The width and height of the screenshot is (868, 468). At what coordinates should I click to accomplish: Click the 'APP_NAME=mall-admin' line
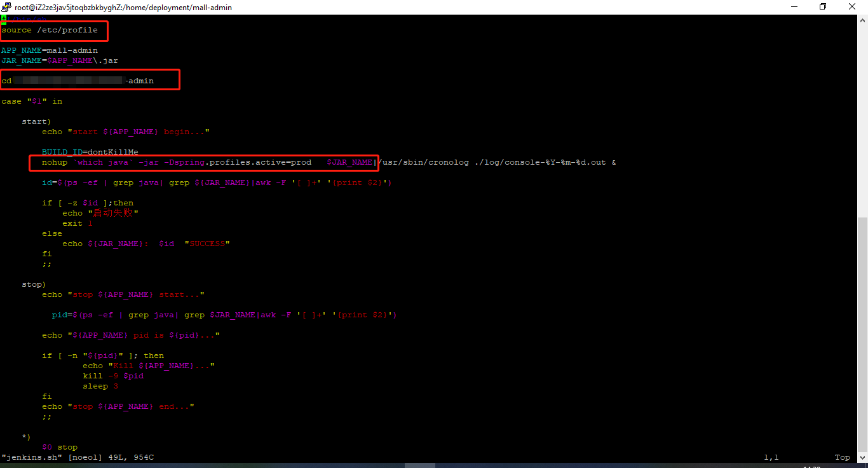click(x=50, y=50)
